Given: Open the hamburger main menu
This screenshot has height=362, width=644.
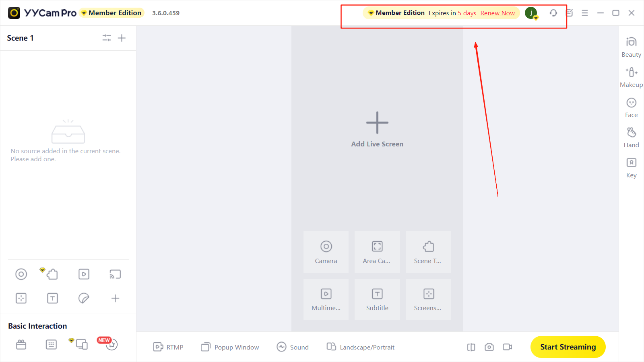Looking at the screenshot, I should point(585,13).
